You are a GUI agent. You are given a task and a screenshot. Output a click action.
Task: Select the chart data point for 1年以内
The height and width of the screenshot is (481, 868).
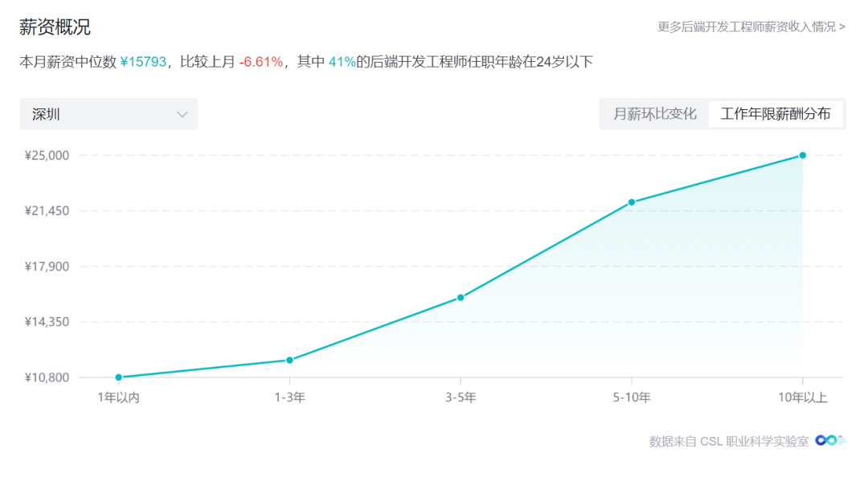[x=119, y=377]
